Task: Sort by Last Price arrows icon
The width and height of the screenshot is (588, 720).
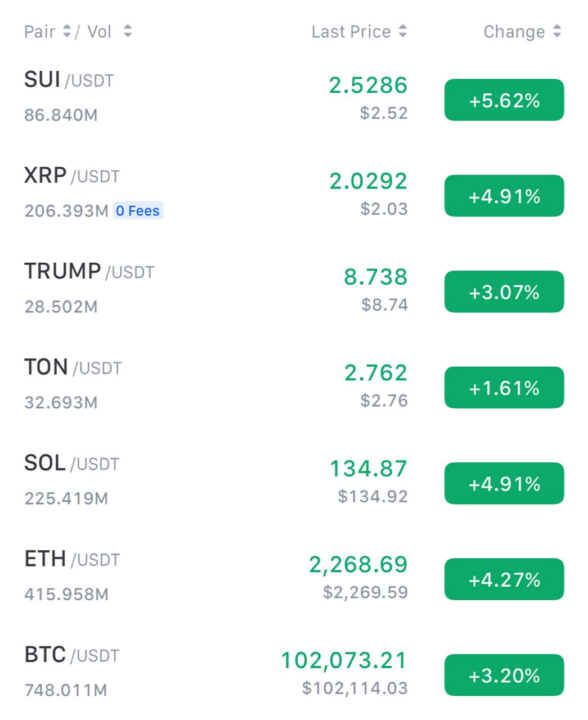Action: (402, 31)
